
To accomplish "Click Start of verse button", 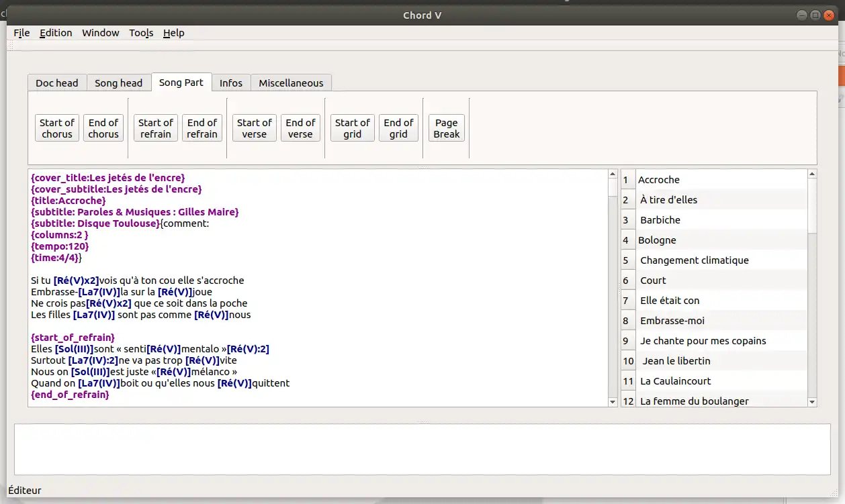I will (x=254, y=128).
